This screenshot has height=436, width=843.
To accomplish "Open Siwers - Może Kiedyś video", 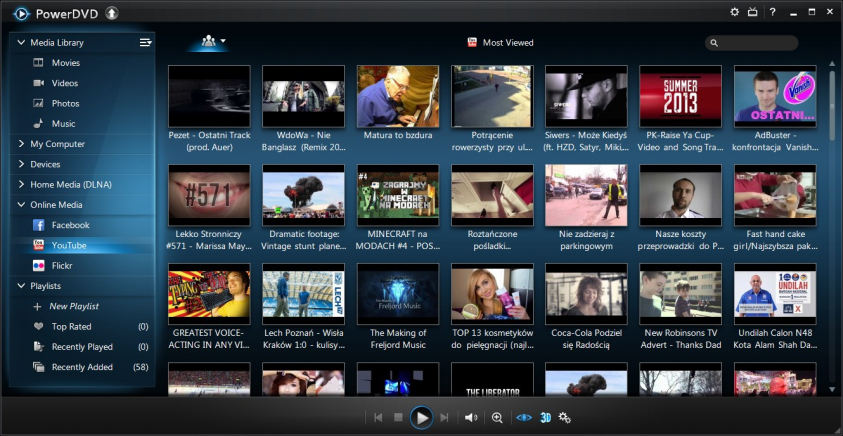I will point(586,97).
